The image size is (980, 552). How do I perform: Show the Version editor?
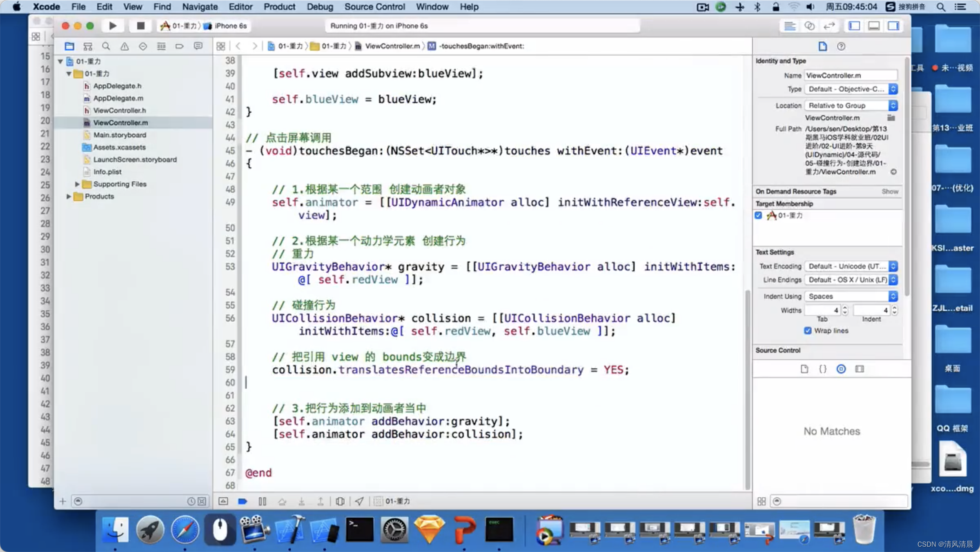(829, 26)
